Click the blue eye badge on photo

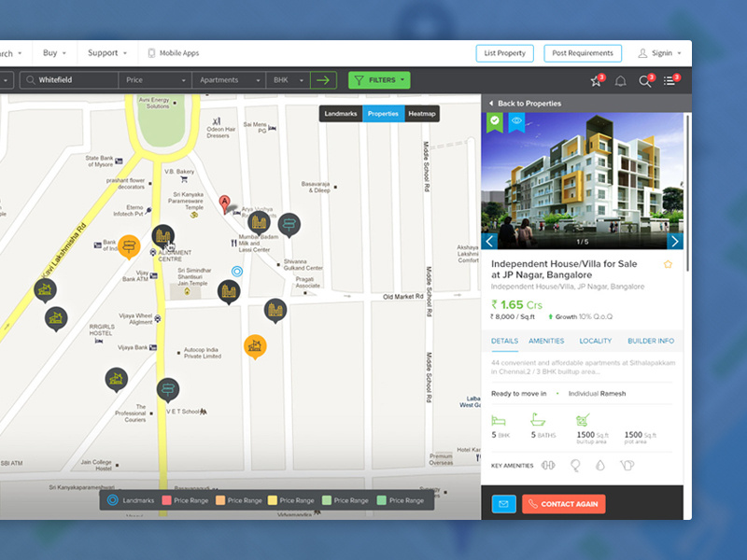coord(516,122)
